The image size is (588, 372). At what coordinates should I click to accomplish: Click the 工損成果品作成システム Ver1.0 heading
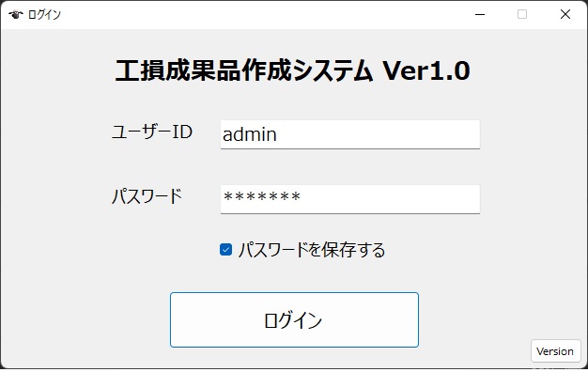tap(292, 70)
